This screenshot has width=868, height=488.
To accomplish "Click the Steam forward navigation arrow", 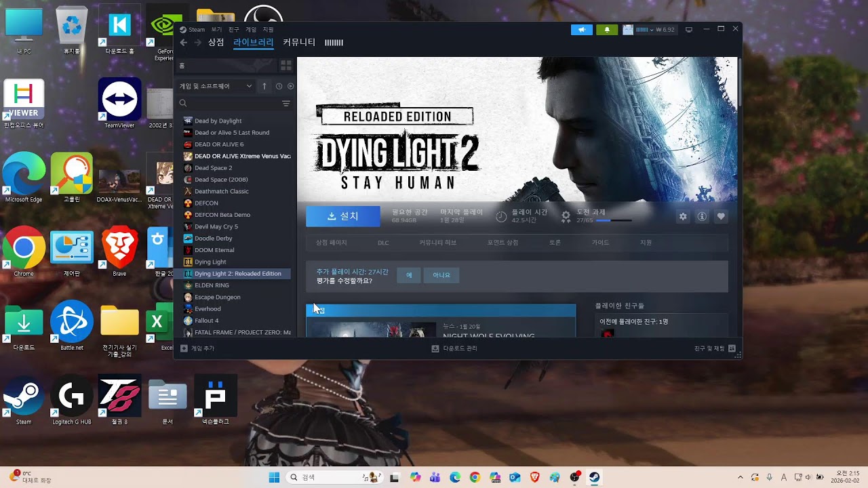I will pyautogui.click(x=198, y=43).
